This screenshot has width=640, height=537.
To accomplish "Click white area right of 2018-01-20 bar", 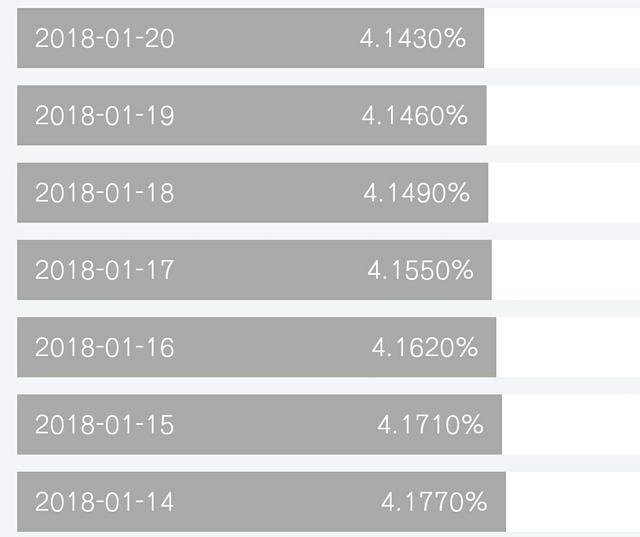I will coord(562,39).
